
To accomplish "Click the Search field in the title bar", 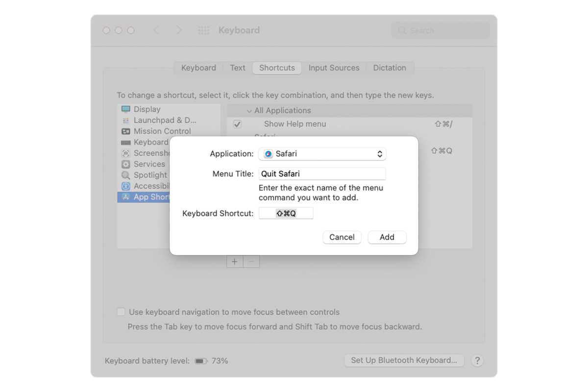I will point(441,30).
